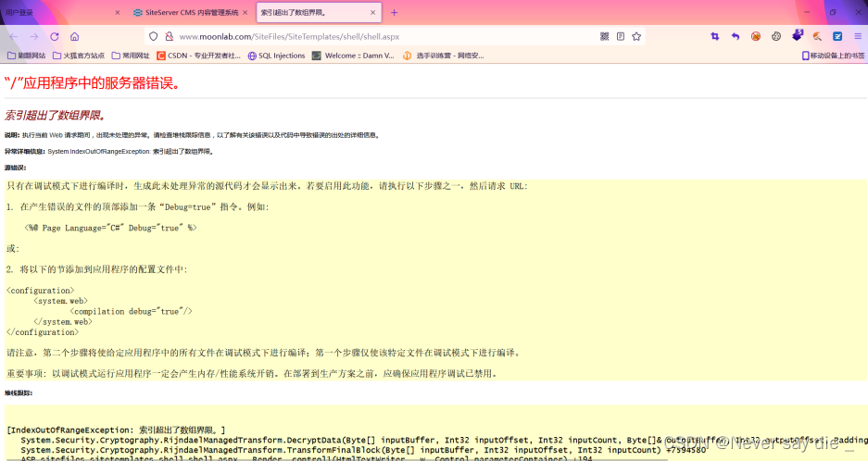Viewport: 868px width, 461px height.
Task: Open the cookie-shaped extension icon
Action: tap(776, 36)
